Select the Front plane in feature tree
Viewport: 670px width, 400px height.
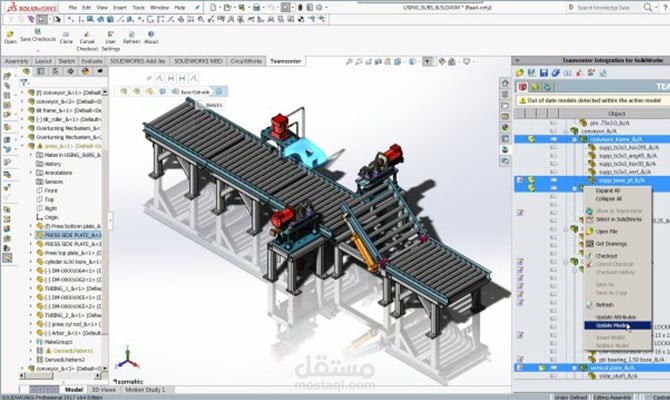coord(50,191)
